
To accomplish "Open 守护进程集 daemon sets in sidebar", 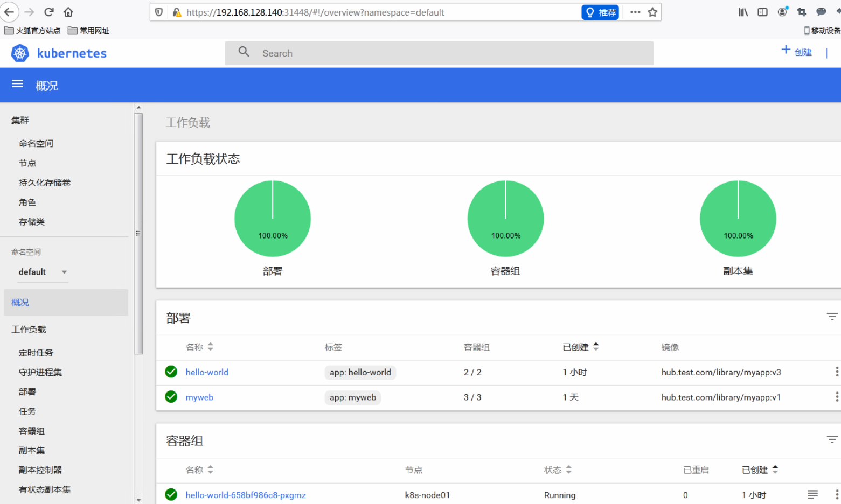I will 40,372.
